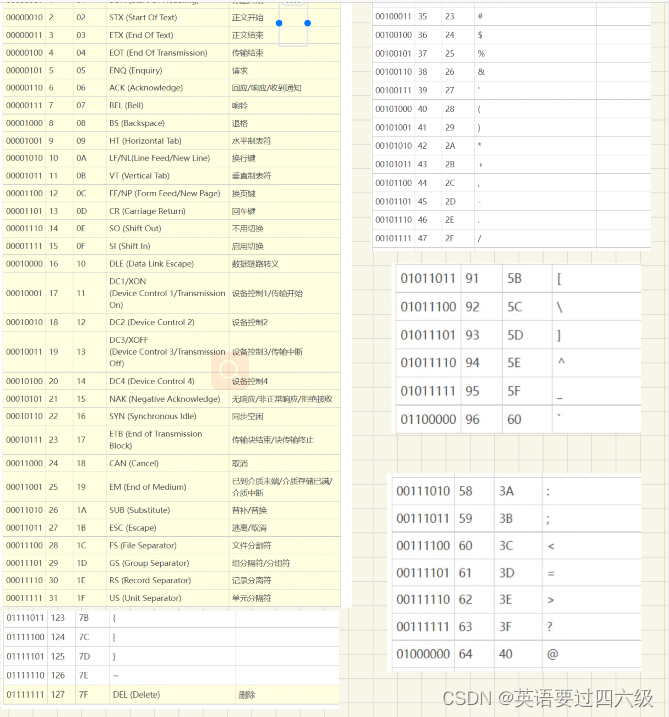Click the binary value 00100110 cell
669x717 pixels.
click(x=394, y=72)
